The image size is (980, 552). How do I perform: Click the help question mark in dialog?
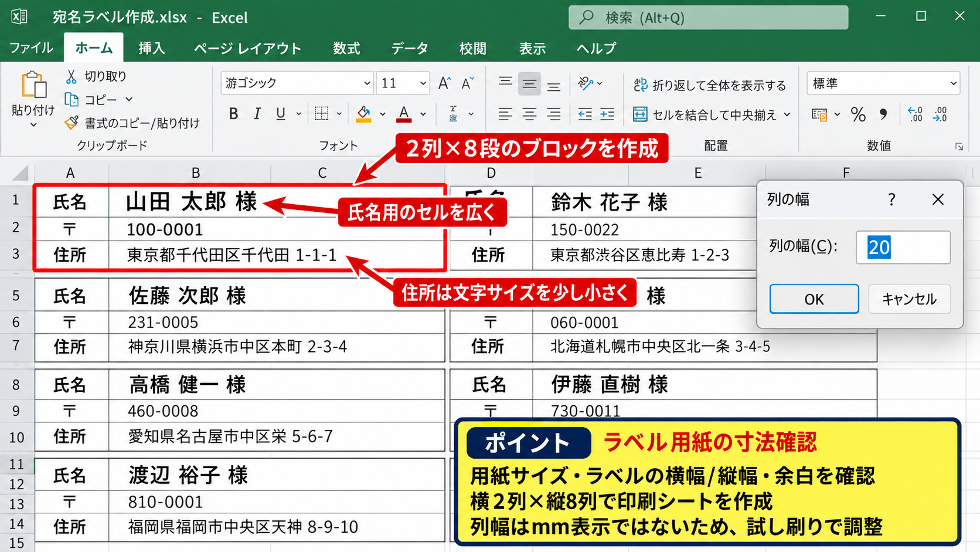pyautogui.click(x=891, y=199)
